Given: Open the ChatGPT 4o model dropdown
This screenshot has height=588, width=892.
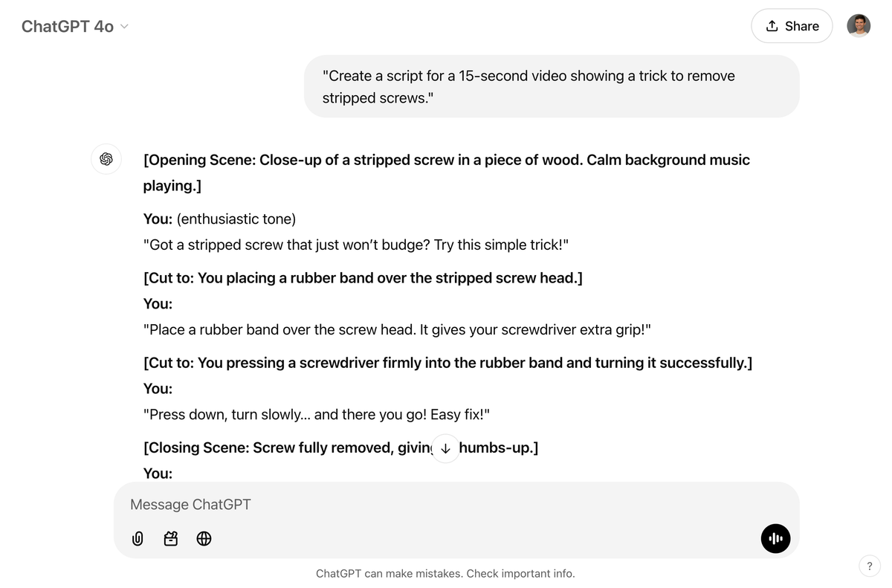Looking at the screenshot, I should 74,26.
